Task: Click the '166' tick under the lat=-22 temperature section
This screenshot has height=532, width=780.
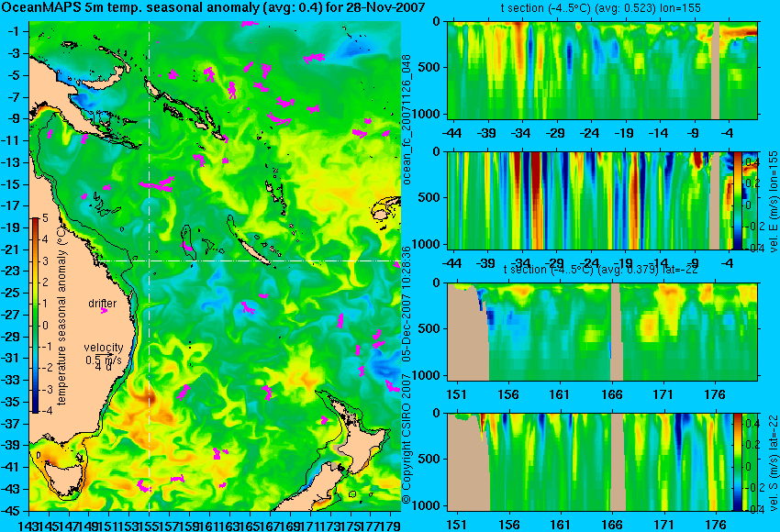Action: point(611,395)
